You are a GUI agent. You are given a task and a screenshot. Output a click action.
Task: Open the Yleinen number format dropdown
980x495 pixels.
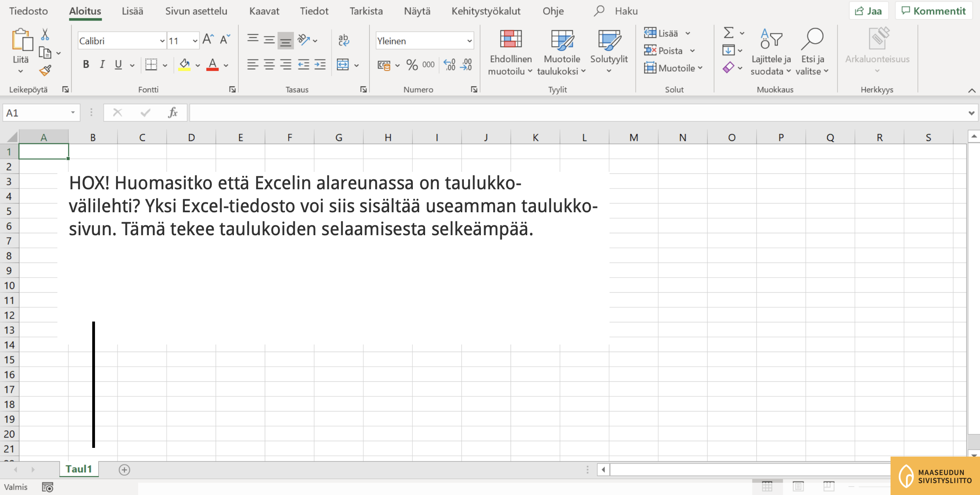point(469,41)
